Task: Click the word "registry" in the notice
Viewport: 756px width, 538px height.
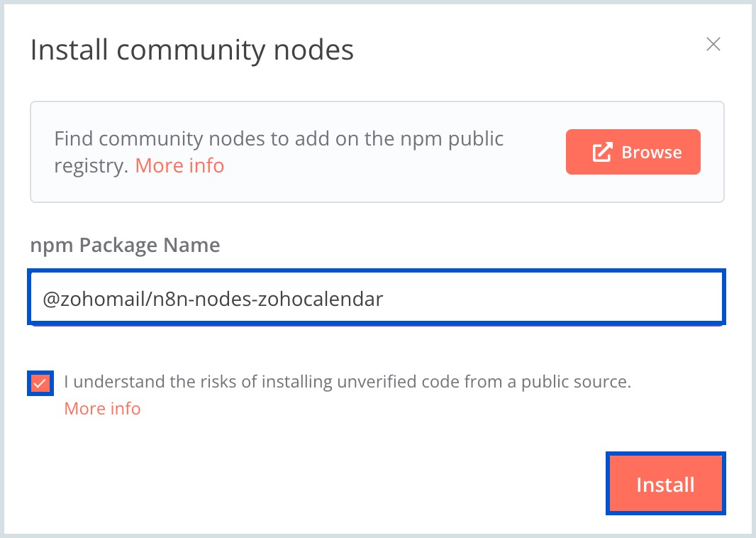Action: point(91,166)
